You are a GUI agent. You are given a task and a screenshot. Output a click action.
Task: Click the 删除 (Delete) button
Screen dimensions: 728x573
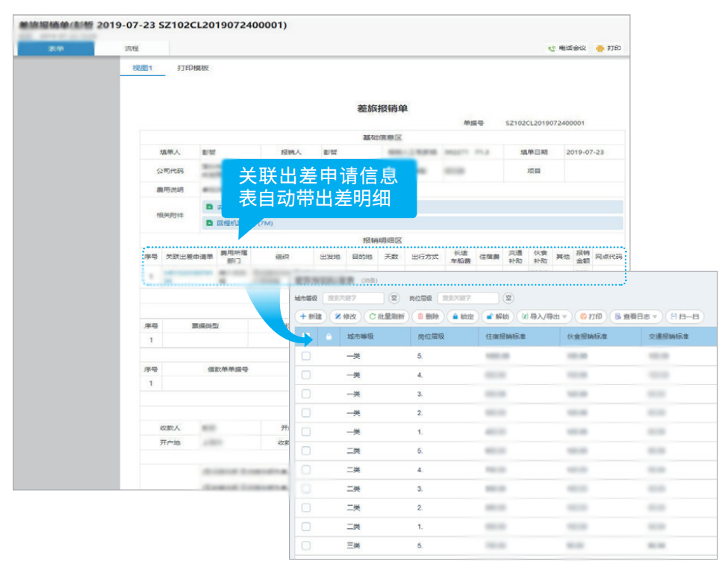point(428,316)
